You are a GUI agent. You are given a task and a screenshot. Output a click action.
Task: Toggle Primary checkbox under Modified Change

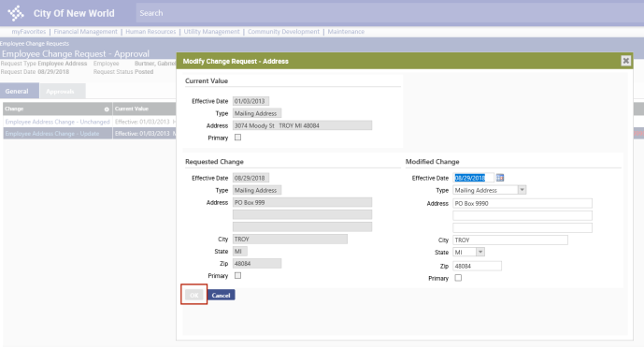point(458,278)
